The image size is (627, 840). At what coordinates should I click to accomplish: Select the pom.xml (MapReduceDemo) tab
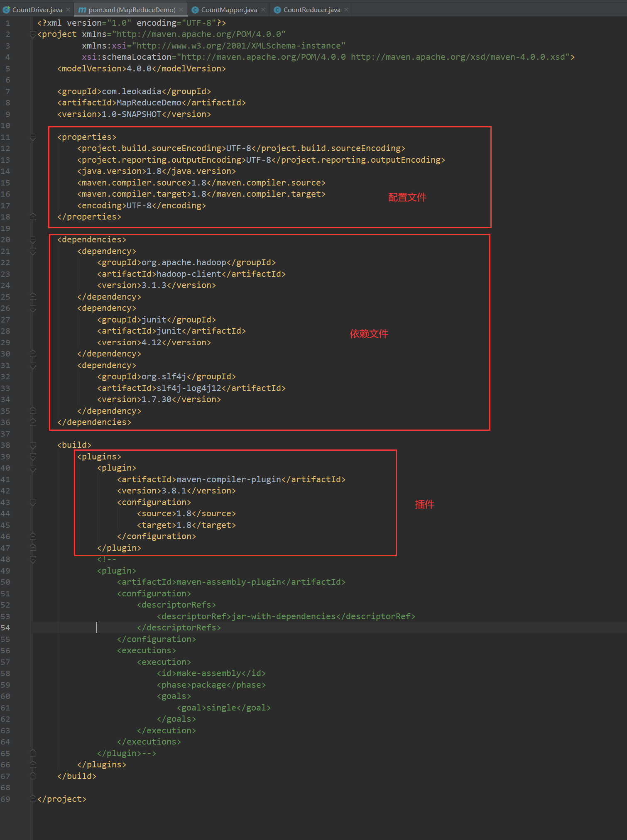point(132,10)
